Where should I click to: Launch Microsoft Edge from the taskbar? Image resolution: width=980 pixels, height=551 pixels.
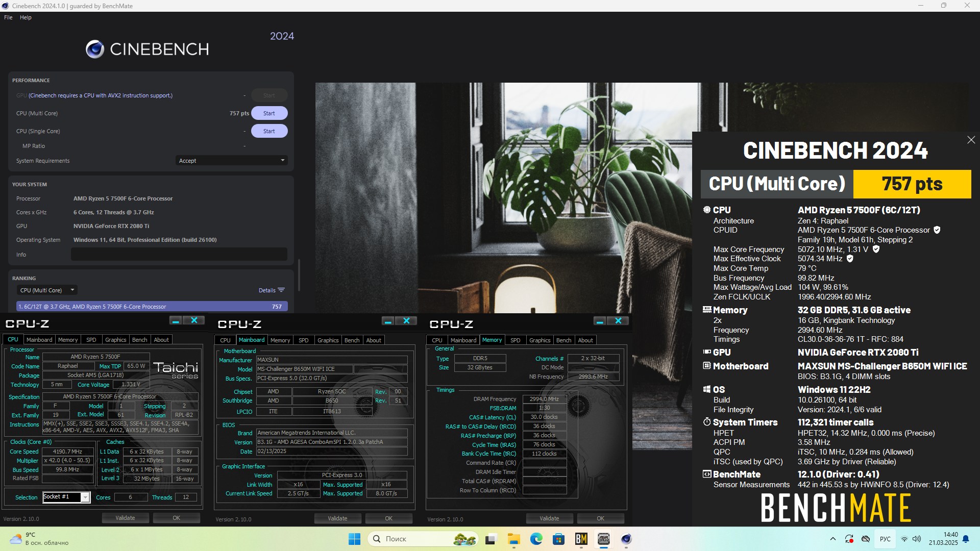point(536,539)
